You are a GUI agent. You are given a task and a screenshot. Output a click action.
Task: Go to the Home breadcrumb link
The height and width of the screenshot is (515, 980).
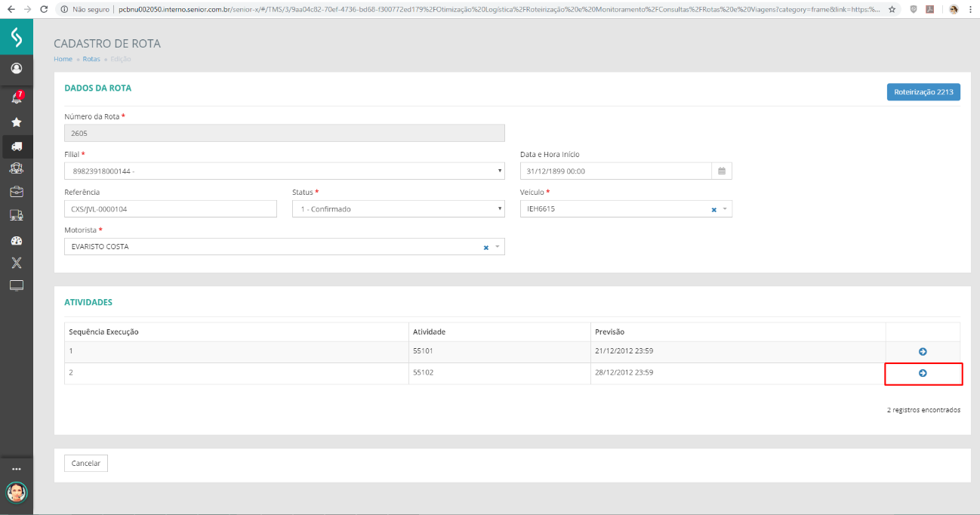coord(63,59)
